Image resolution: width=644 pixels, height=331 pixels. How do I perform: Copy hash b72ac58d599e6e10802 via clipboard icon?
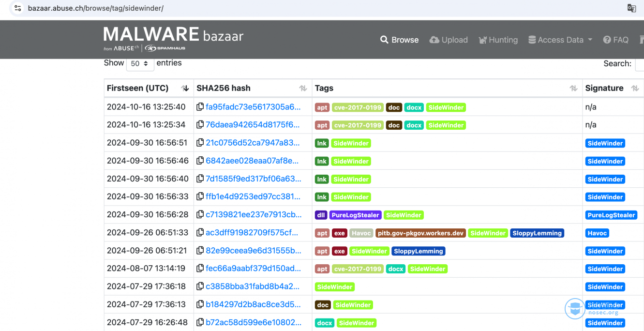200,322
